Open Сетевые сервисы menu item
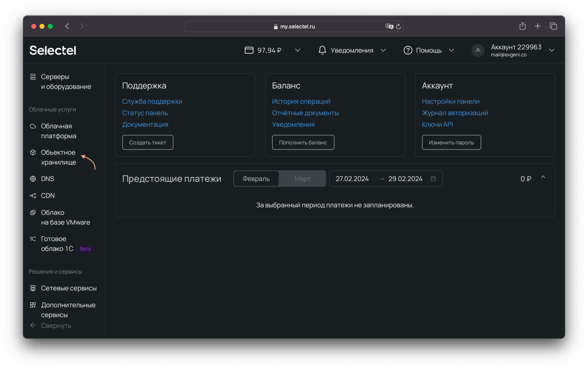The height and width of the screenshot is (369, 588). [x=69, y=288]
